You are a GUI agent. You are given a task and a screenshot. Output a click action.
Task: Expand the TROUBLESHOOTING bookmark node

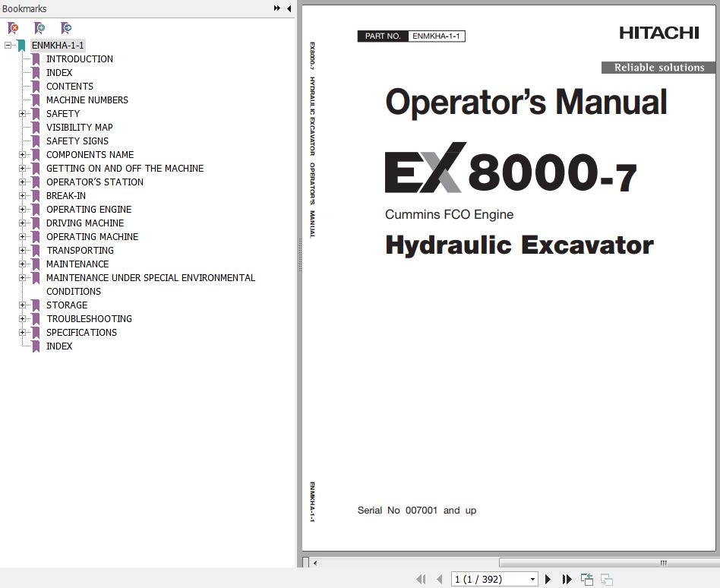click(x=22, y=319)
